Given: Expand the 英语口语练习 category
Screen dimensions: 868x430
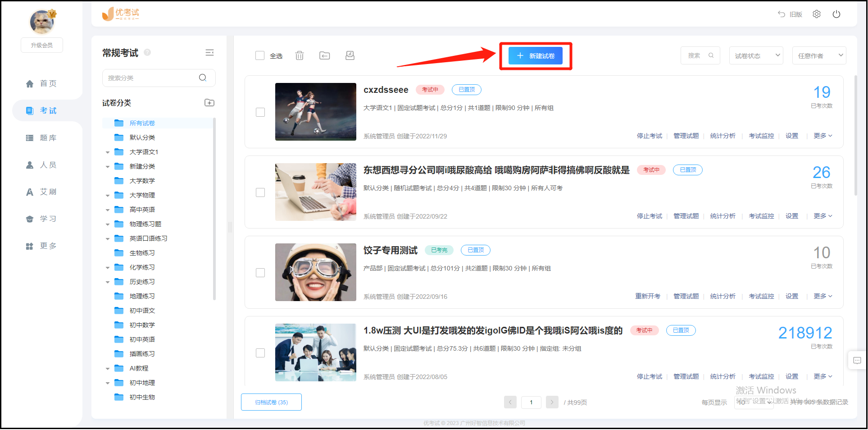Looking at the screenshot, I should [x=108, y=239].
